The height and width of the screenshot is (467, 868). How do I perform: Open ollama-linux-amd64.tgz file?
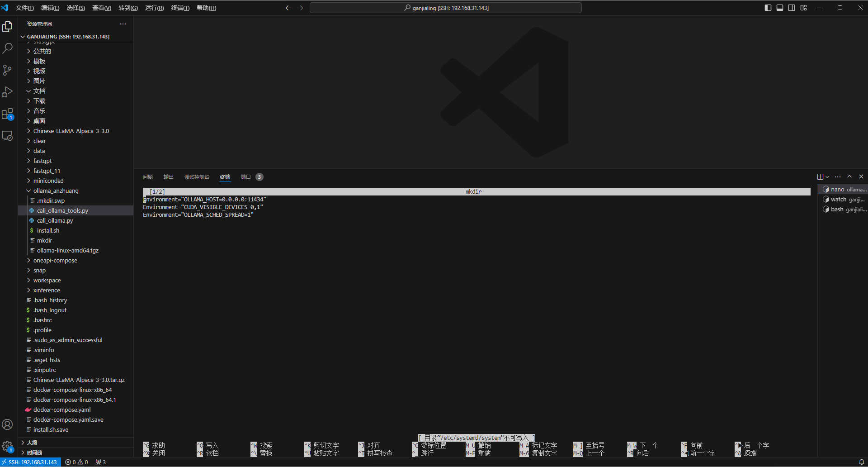(x=75, y=250)
